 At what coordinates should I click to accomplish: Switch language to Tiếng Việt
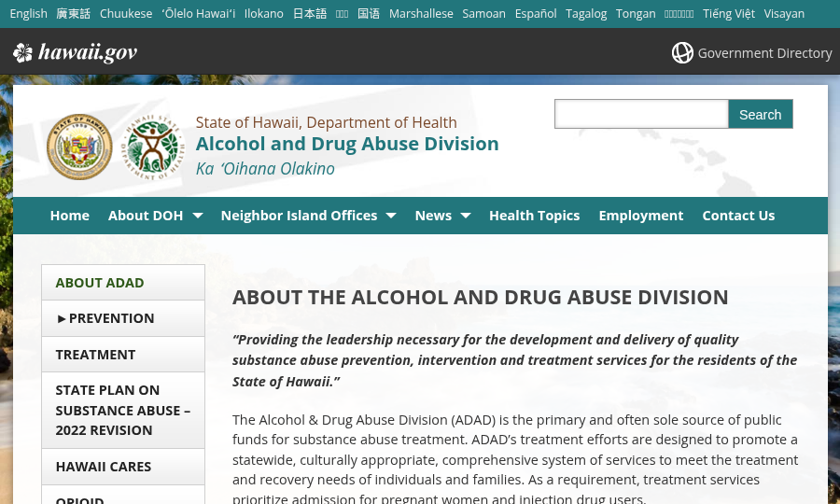(729, 13)
